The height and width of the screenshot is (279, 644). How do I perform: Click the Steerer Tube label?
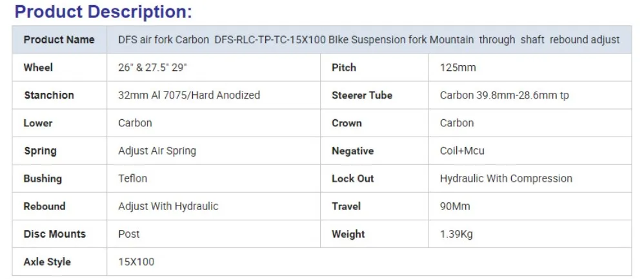pos(362,95)
